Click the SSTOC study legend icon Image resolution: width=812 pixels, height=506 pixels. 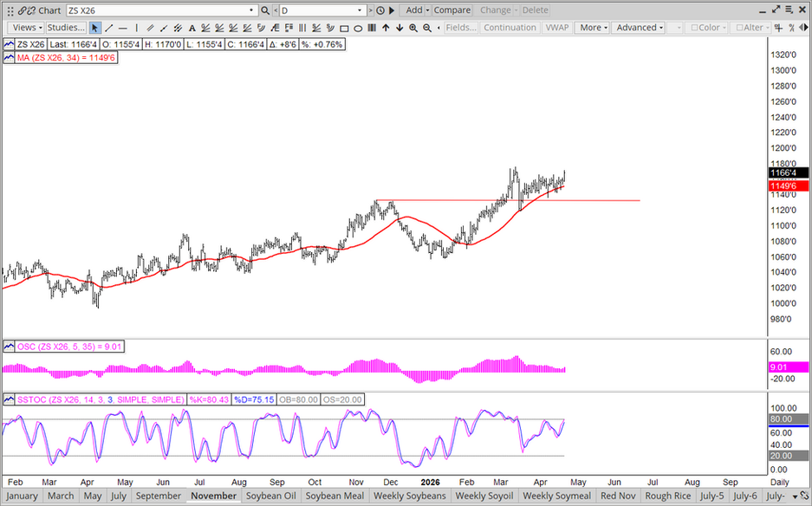(x=9, y=399)
